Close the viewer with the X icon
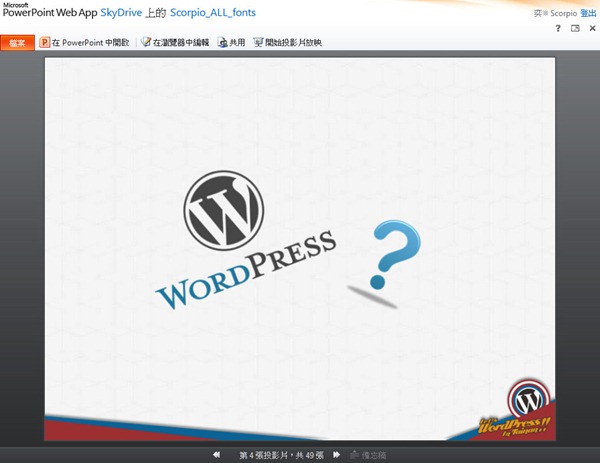Screen dimensions: 600x463 tap(592, 28)
